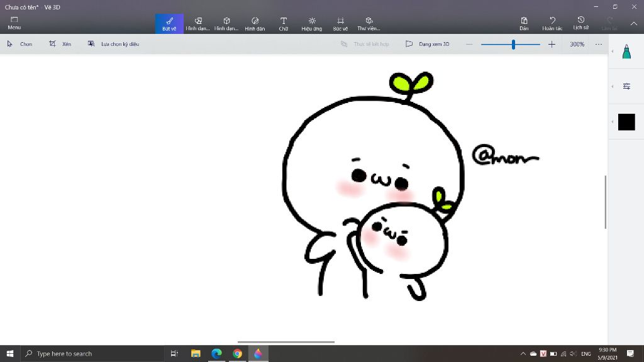Choose Lựa chọn kỳ diệu magic select

click(x=113, y=44)
